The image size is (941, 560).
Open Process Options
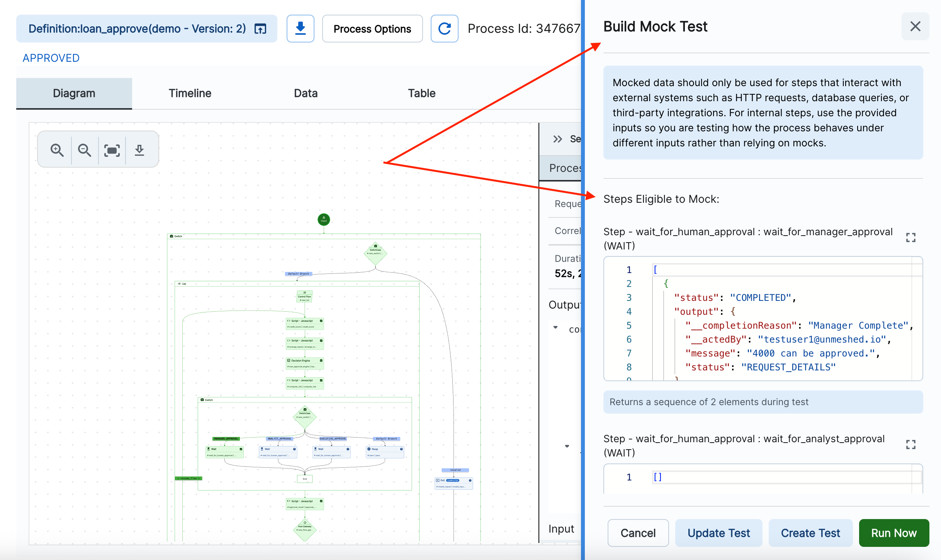(372, 28)
